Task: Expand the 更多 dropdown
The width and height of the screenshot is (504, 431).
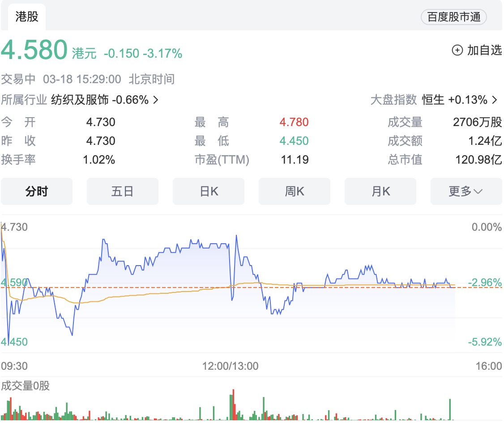Action: (x=466, y=191)
